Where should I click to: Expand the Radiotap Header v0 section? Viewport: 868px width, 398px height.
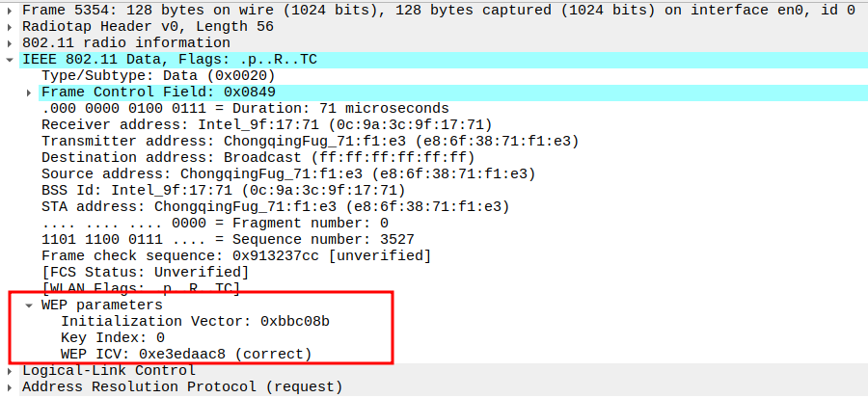pos(11,27)
